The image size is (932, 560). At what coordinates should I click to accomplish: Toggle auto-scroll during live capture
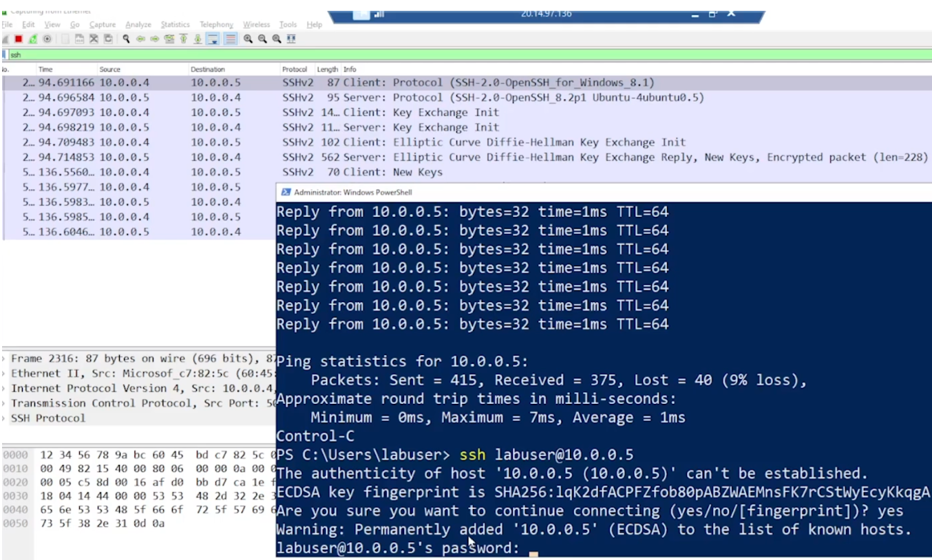click(212, 39)
